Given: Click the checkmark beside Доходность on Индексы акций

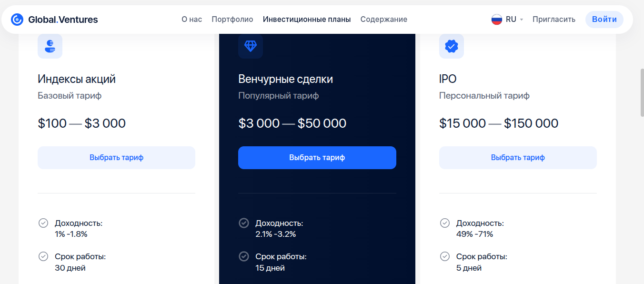Looking at the screenshot, I should coord(43,223).
